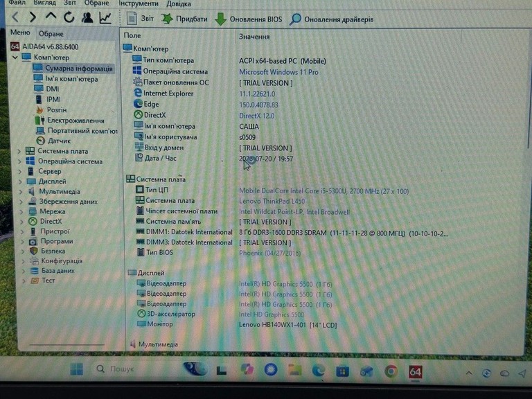
Task: Open the Звіт menu in the menu bar
Action: (x=70, y=3)
